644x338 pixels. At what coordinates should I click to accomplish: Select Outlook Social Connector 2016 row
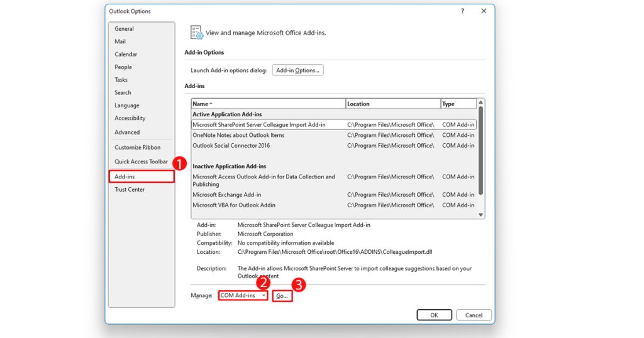pos(333,146)
